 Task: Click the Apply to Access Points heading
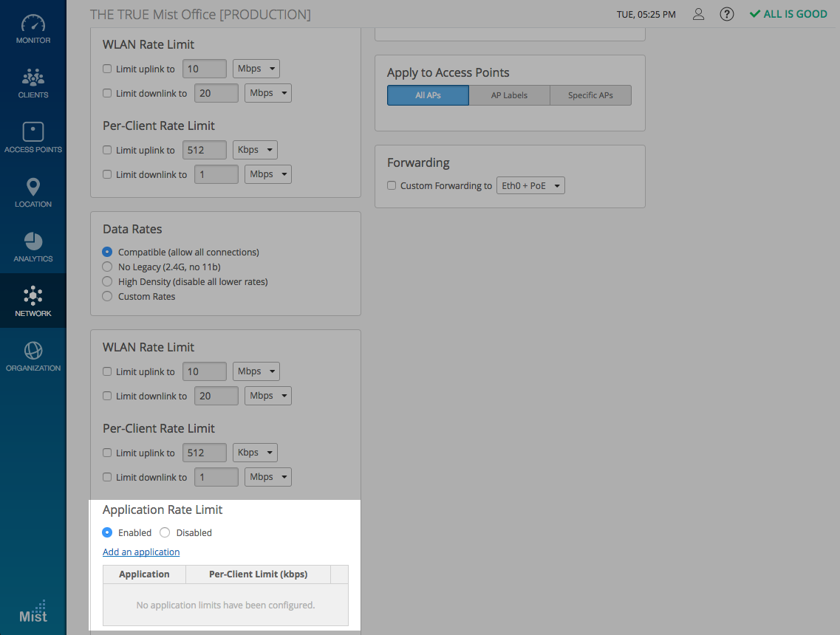(x=448, y=72)
